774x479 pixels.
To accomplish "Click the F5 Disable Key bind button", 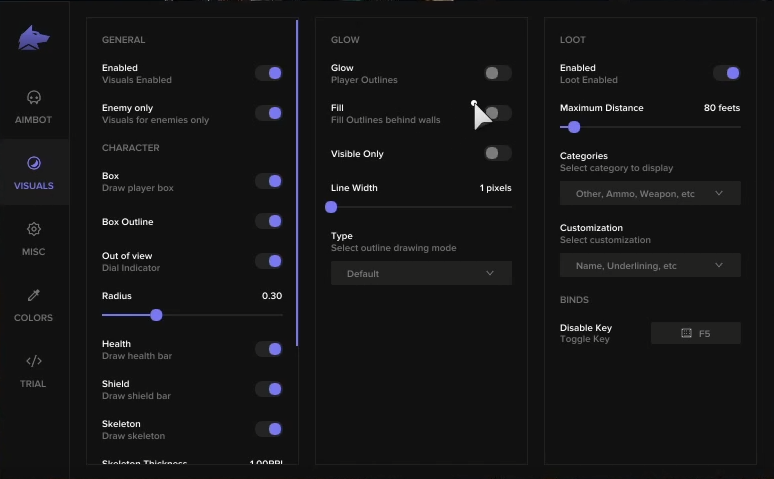I will tap(696, 333).
